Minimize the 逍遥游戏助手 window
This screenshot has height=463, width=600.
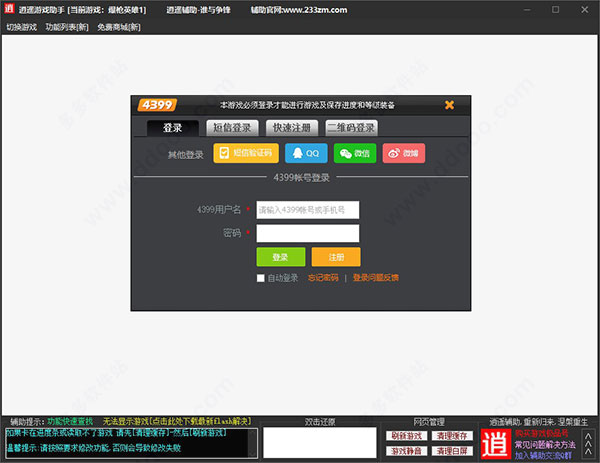point(527,10)
